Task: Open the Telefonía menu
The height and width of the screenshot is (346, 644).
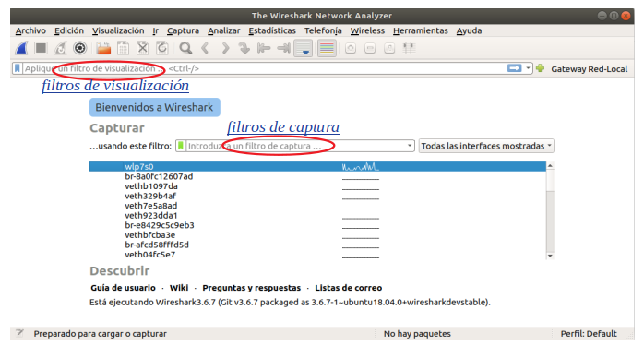Action: point(323,30)
